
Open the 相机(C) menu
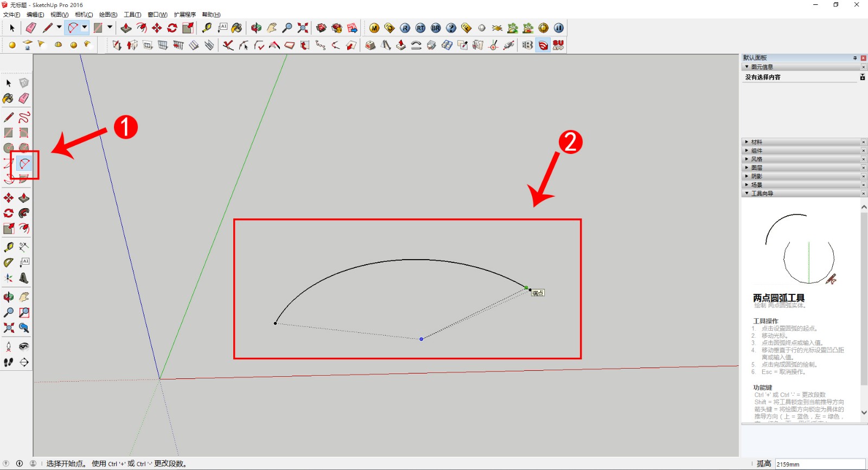click(x=84, y=15)
